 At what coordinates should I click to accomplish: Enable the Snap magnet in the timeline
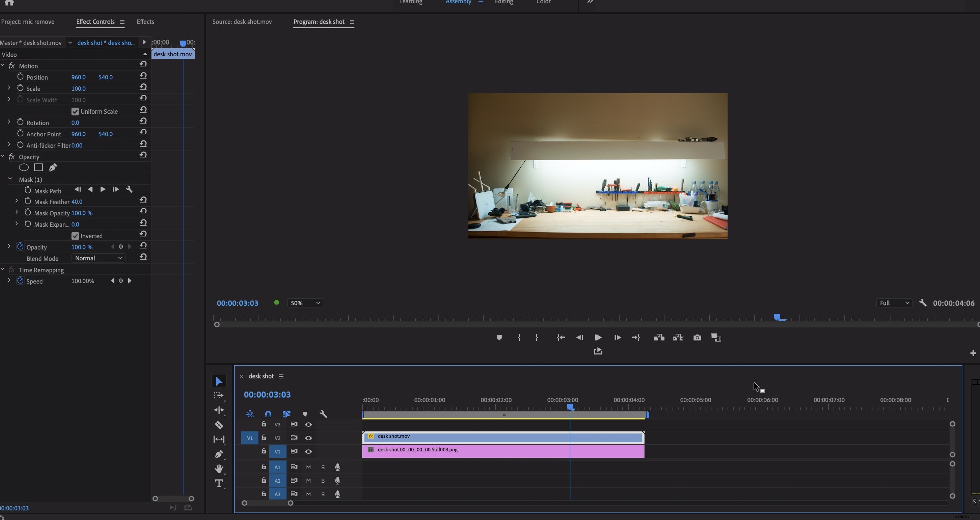click(x=268, y=414)
